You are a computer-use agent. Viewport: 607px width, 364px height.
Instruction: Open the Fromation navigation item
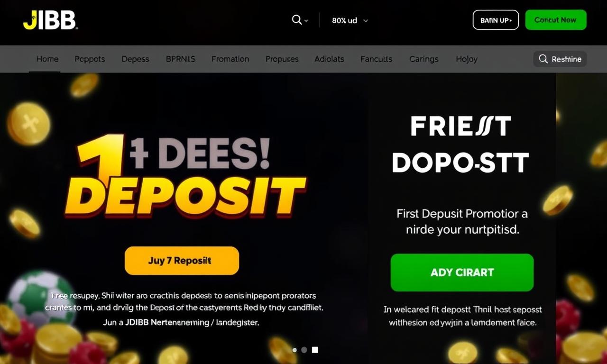(230, 59)
